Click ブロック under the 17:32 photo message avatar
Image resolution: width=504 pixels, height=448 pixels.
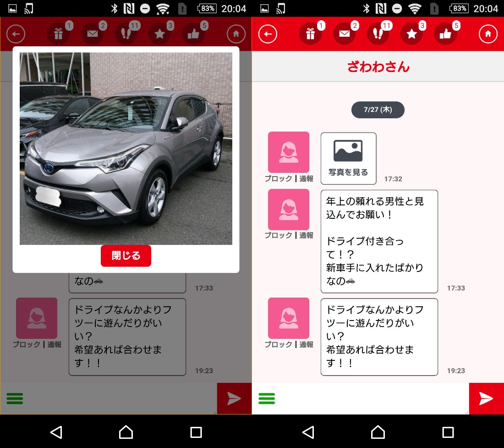coord(278,179)
